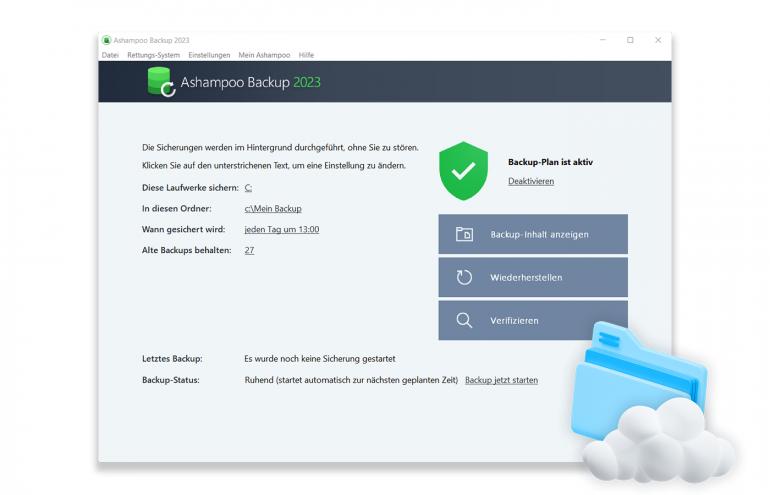The image size is (770, 495).
Task: Change schedule jeden Tag um 13:00
Action: click(x=282, y=229)
